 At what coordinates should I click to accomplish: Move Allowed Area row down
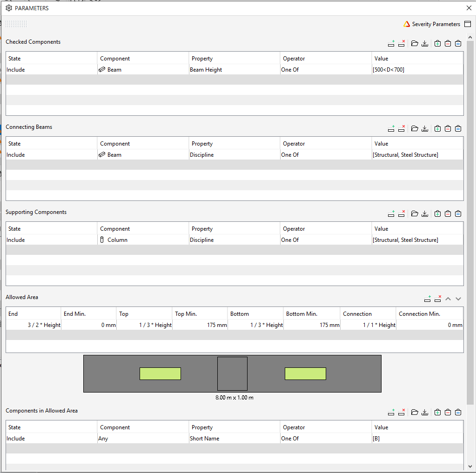coord(458,299)
